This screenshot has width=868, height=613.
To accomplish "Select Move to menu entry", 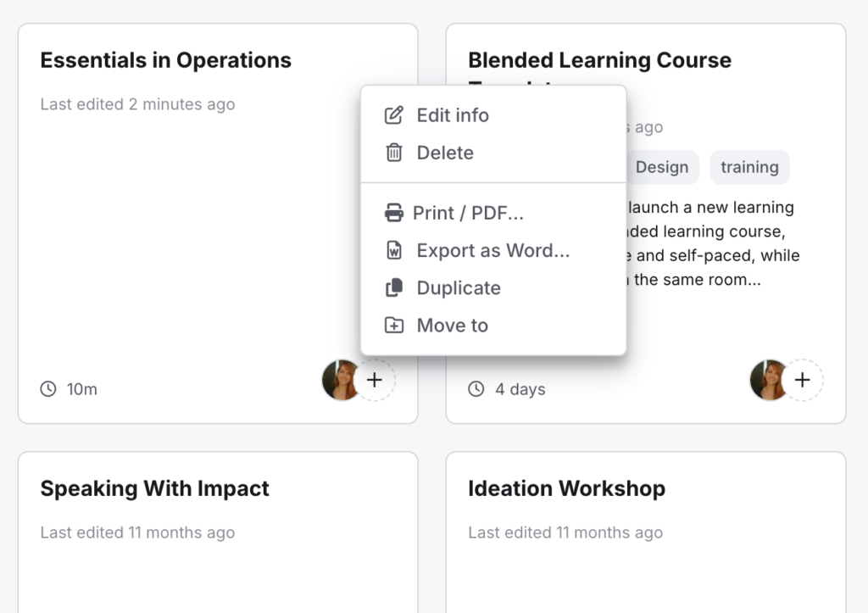I will (x=493, y=325).
